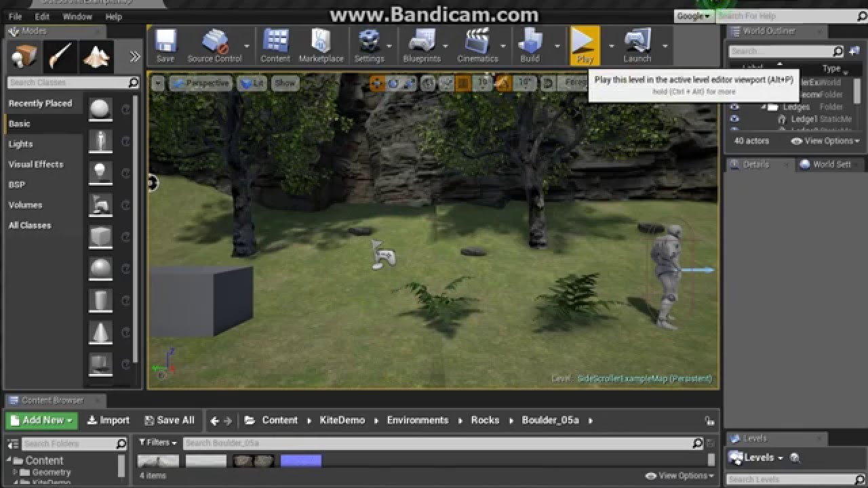Collapse the Ledges folder in outliner
The width and height of the screenshot is (868, 488).
(x=763, y=107)
